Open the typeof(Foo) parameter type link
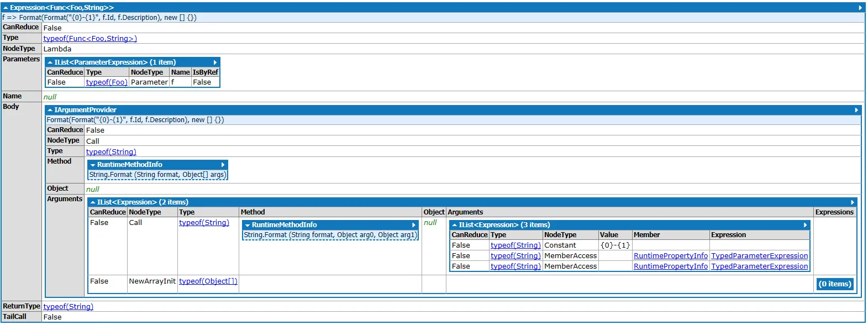 [107, 82]
